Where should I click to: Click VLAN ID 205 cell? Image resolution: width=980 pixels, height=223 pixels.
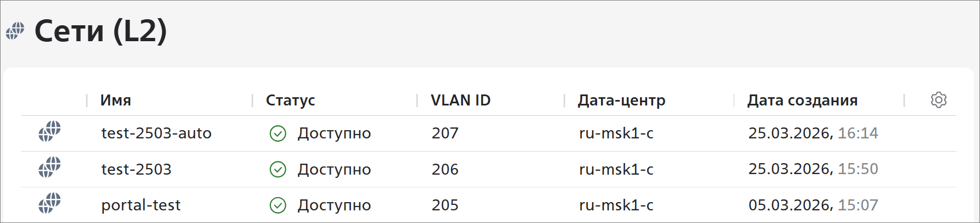[445, 205]
